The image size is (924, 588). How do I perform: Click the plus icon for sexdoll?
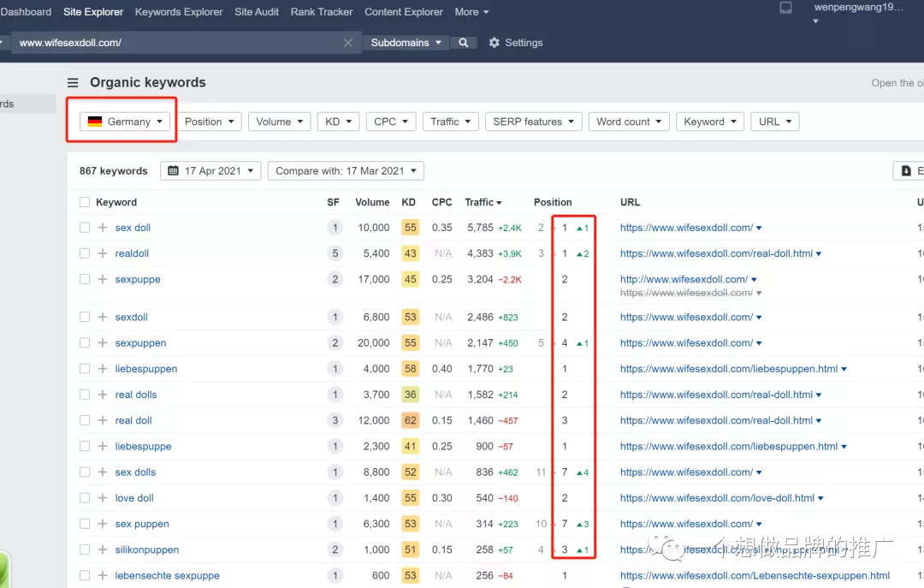[103, 318]
